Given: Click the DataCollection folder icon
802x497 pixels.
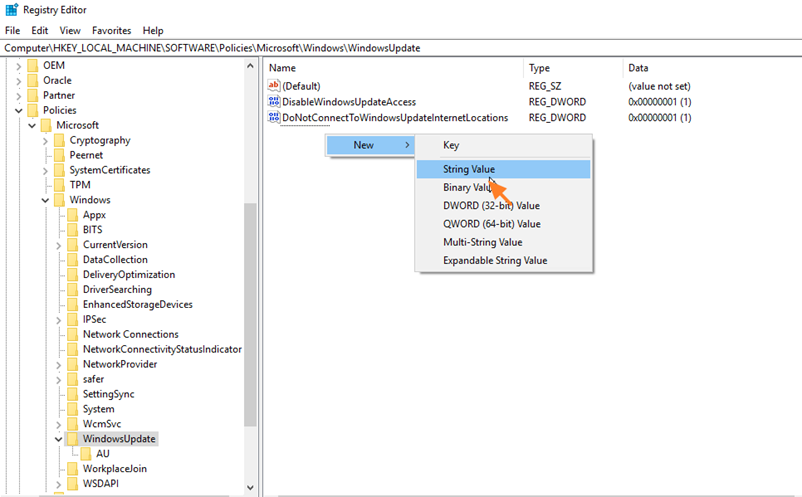Looking at the screenshot, I should [73, 260].
